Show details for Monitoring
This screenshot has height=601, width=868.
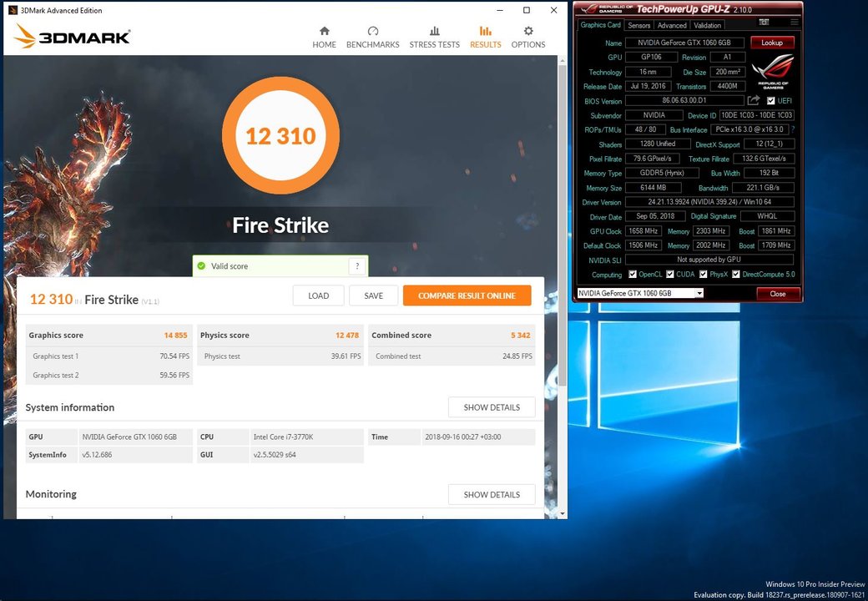coord(492,495)
